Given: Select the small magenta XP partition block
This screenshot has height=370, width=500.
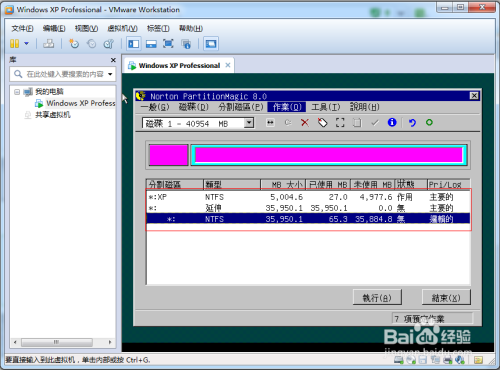Looking at the screenshot, I should click(x=169, y=155).
